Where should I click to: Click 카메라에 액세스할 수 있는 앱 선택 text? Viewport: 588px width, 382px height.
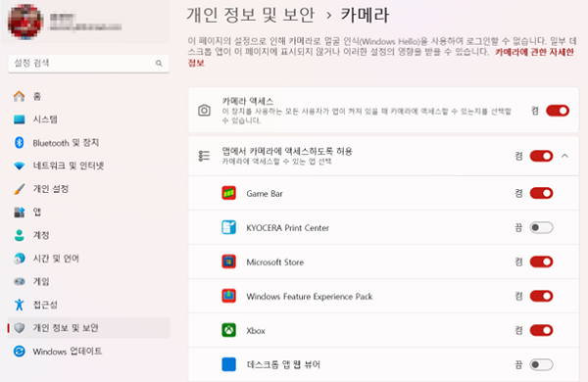[276, 162]
